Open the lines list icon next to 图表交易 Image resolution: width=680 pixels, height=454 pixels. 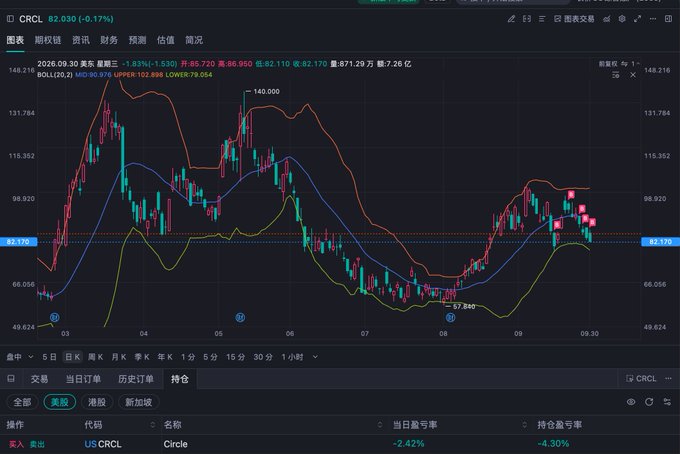click(542, 19)
